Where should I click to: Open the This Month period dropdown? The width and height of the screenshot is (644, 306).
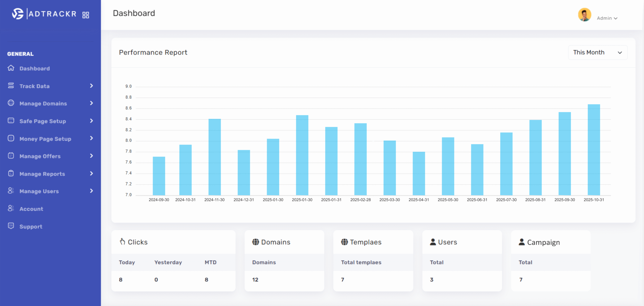point(597,52)
